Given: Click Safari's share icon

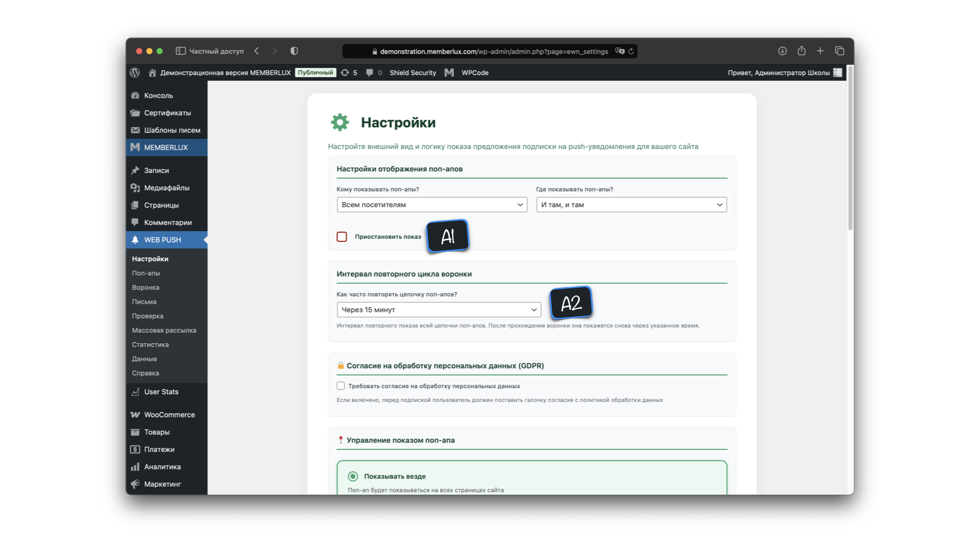Looking at the screenshot, I should point(801,51).
